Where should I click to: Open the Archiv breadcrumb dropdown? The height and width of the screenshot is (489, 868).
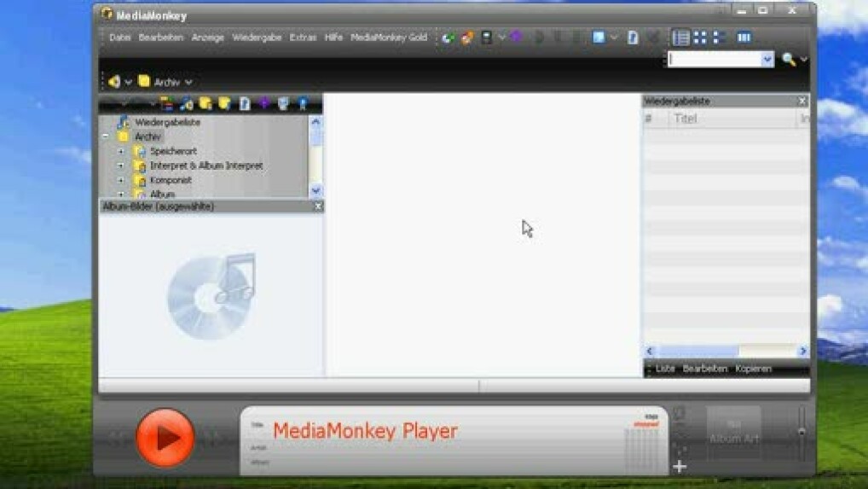coord(188,82)
